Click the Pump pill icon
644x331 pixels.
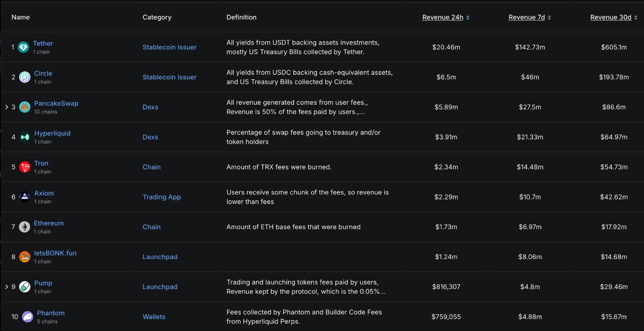coord(25,287)
